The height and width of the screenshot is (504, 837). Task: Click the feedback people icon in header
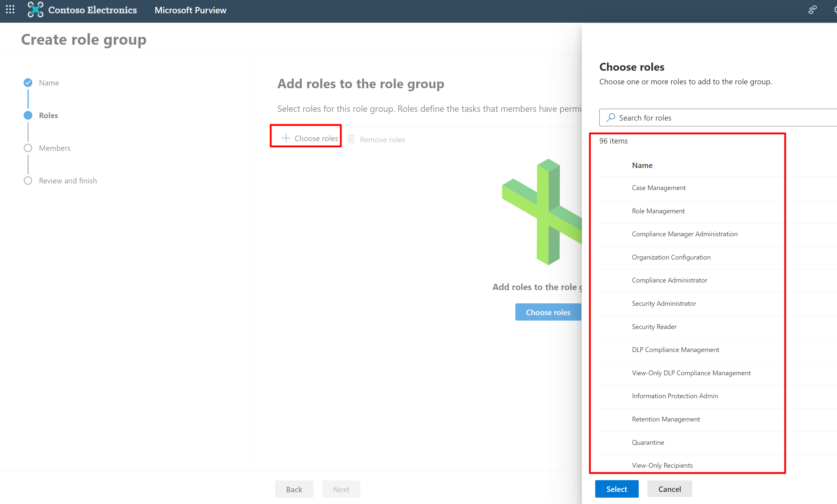pyautogui.click(x=812, y=10)
